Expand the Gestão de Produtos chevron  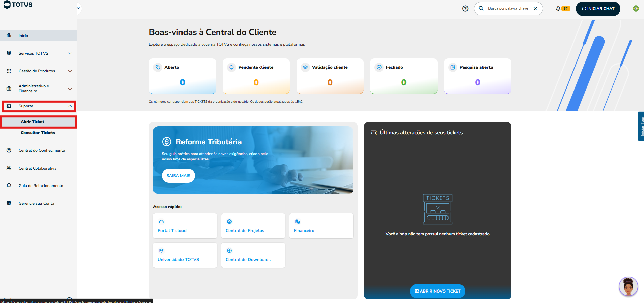tap(70, 71)
